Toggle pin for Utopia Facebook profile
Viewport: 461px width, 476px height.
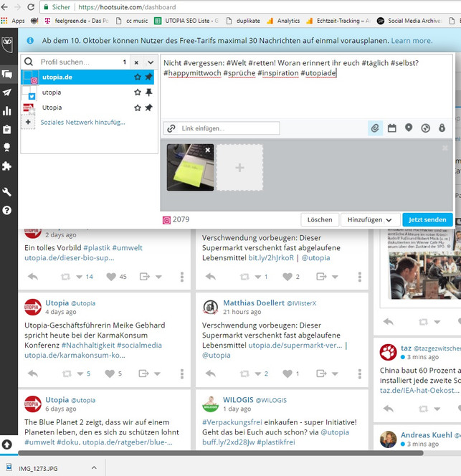(148, 108)
